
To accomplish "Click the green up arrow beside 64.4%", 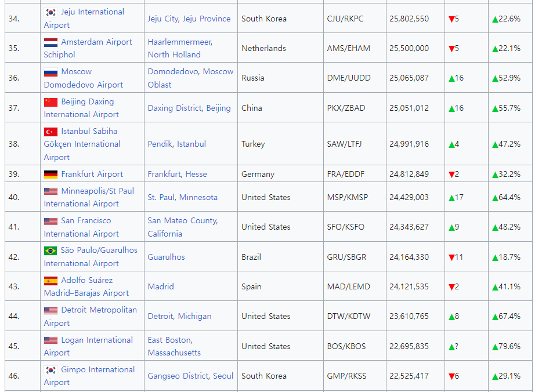I will point(495,198).
